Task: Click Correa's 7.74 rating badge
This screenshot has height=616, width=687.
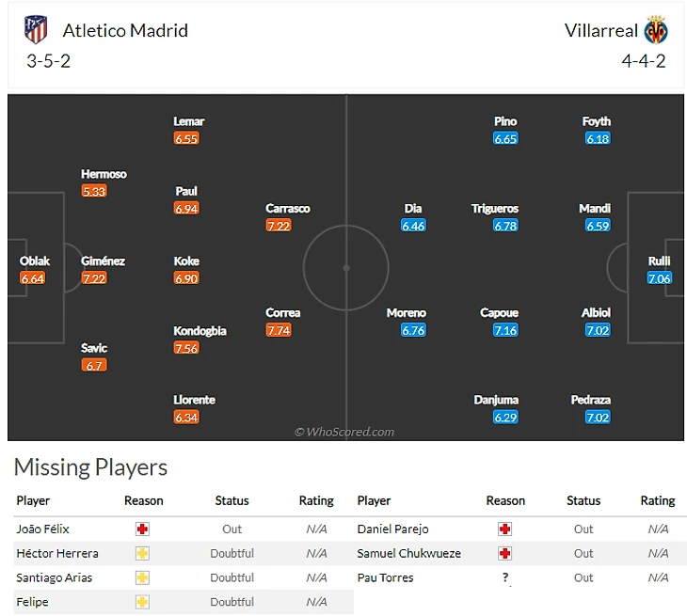Action: click(279, 330)
